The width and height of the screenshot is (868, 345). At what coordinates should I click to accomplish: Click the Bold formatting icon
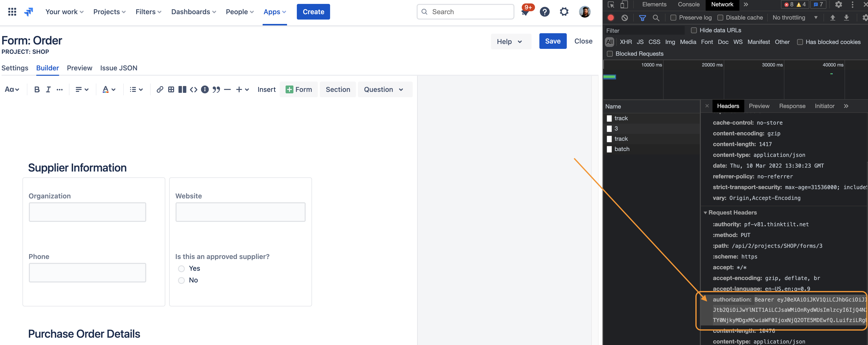coord(37,89)
